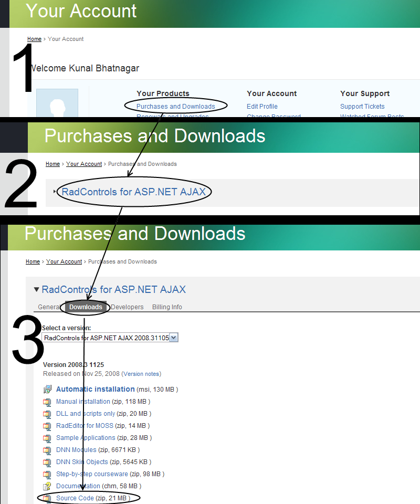Download the Automatic installation msi
This screenshot has height=504, width=420.
point(96,389)
